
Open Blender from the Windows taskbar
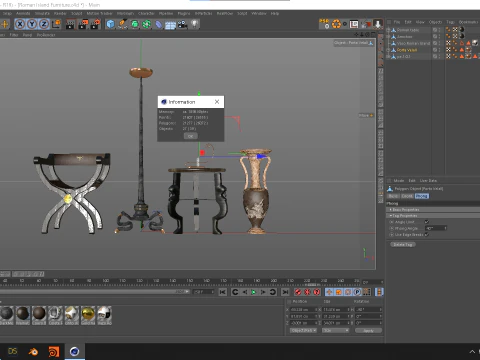click(33, 351)
